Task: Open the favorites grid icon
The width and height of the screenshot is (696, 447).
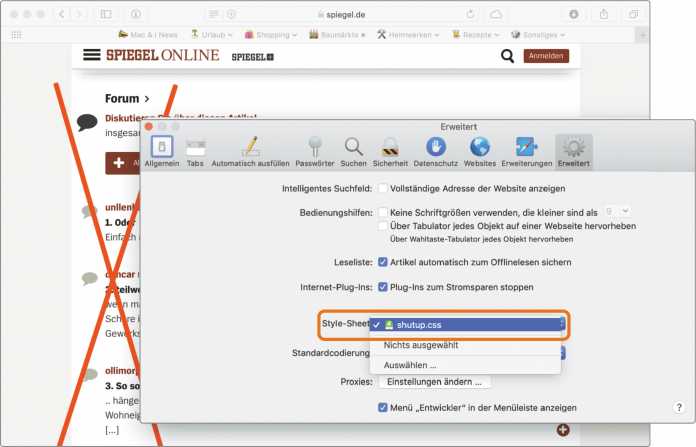Action: [16, 35]
